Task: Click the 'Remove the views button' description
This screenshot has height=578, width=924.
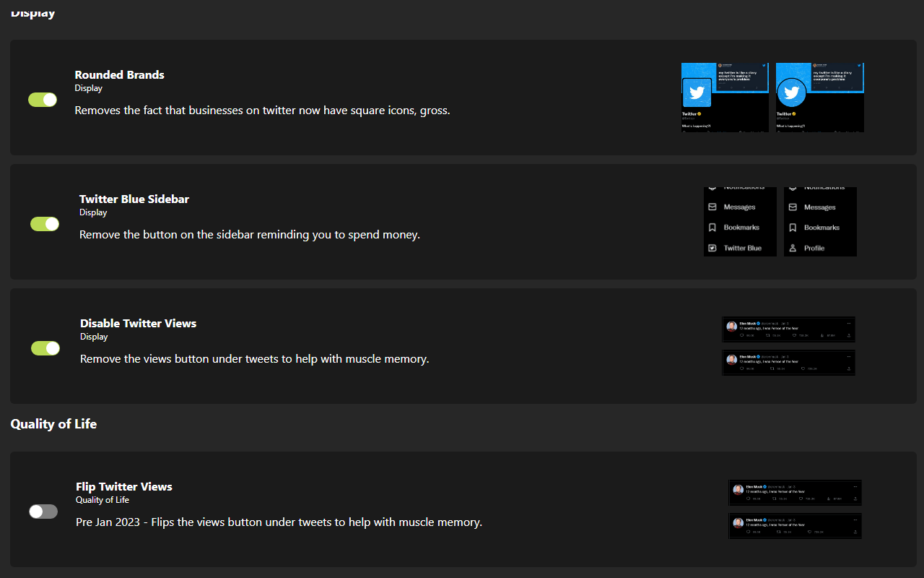Action: (255, 359)
